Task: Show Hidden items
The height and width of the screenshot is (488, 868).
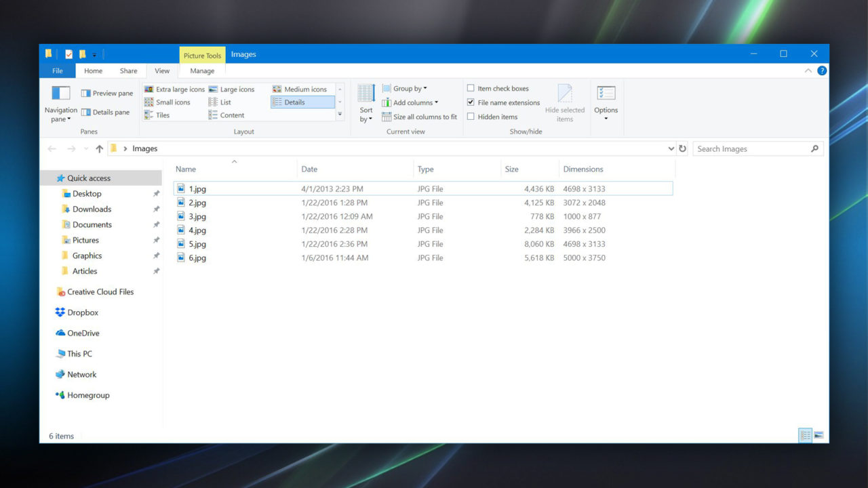Action: [x=471, y=117]
